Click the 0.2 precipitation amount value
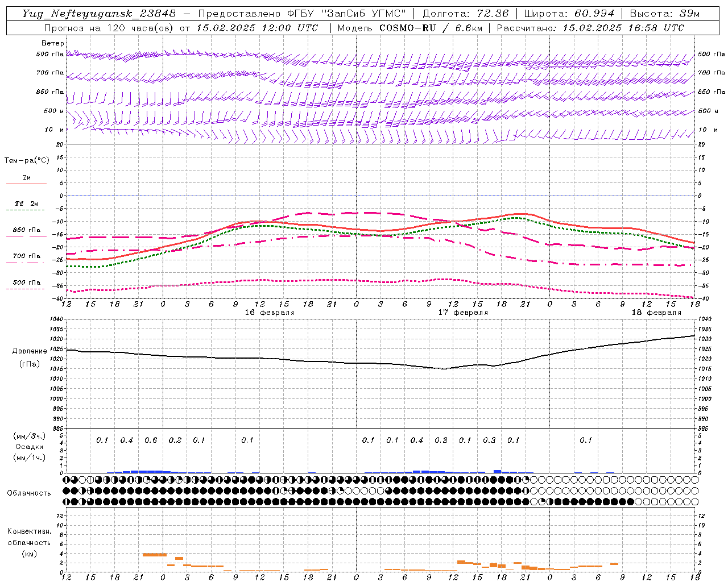Image resolution: width=728 pixels, height=582 pixels. pos(175,440)
